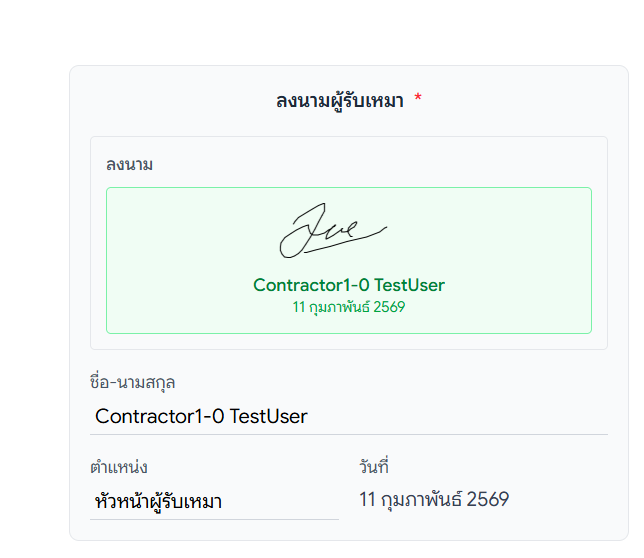Click the handwritten signature image
This screenshot has height=558, width=644.
(x=331, y=231)
